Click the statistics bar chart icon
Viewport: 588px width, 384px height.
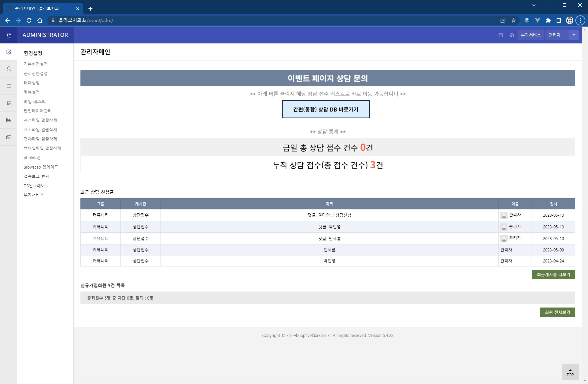9,120
